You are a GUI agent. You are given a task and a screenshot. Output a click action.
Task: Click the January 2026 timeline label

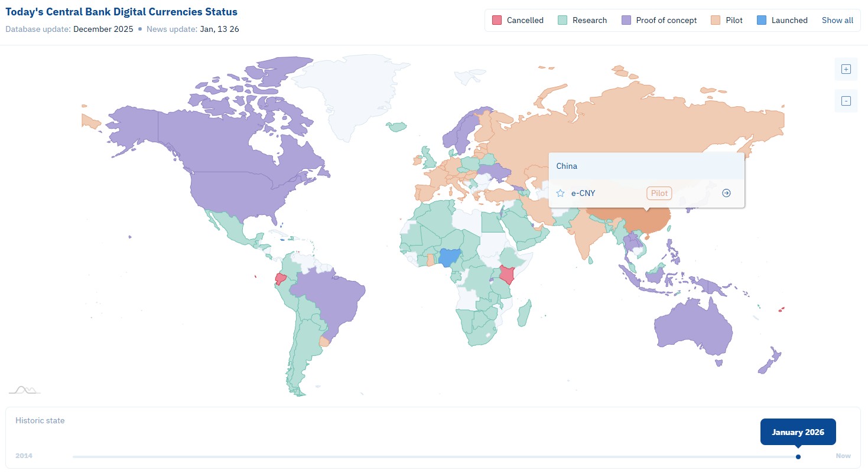click(x=798, y=432)
